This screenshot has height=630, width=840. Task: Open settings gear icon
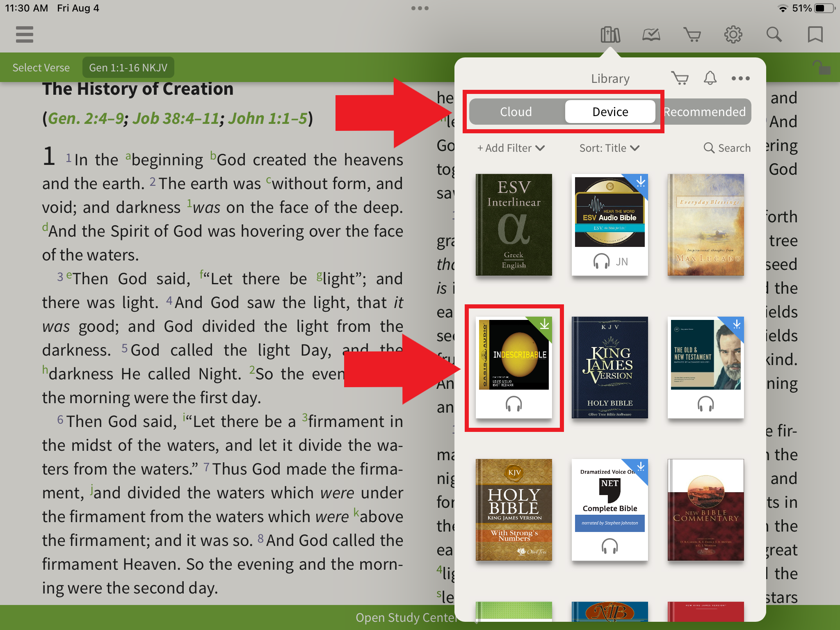point(733,34)
